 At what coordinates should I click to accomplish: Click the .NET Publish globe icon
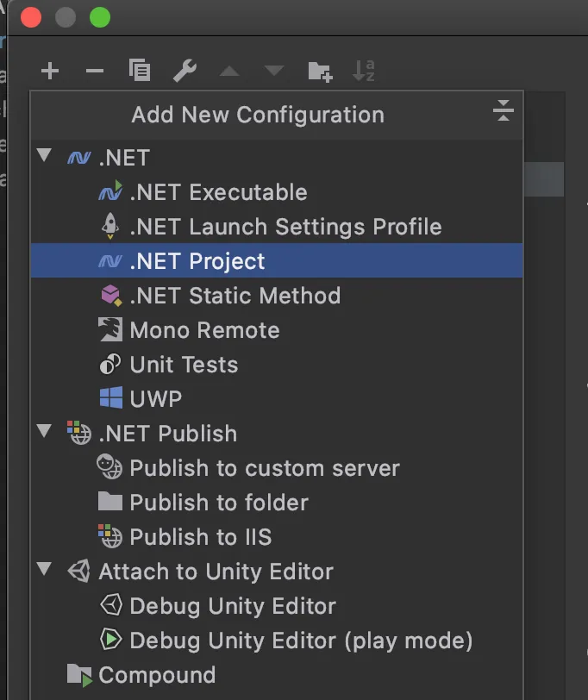[79, 433]
